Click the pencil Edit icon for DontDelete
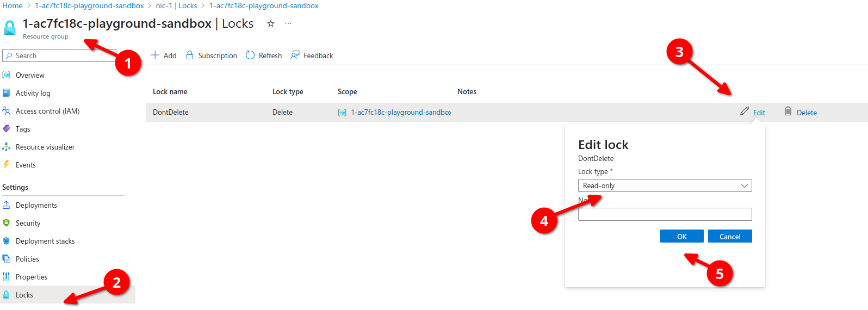Viewport: 868px width, 310px height. 745,111
